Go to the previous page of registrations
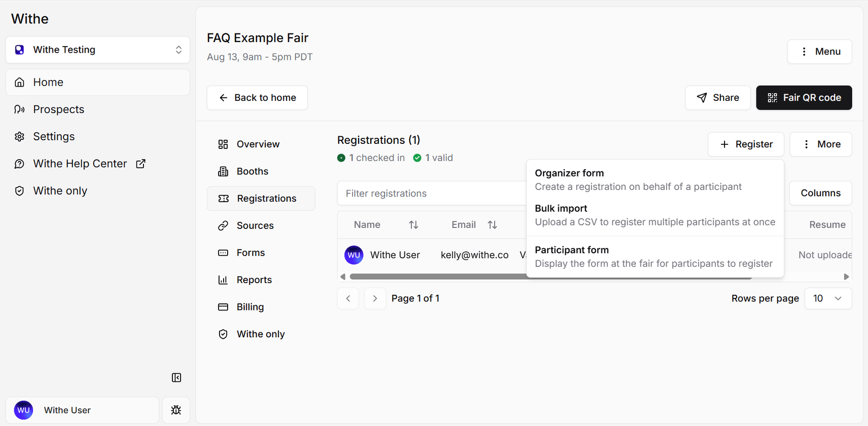 point(348,298)
